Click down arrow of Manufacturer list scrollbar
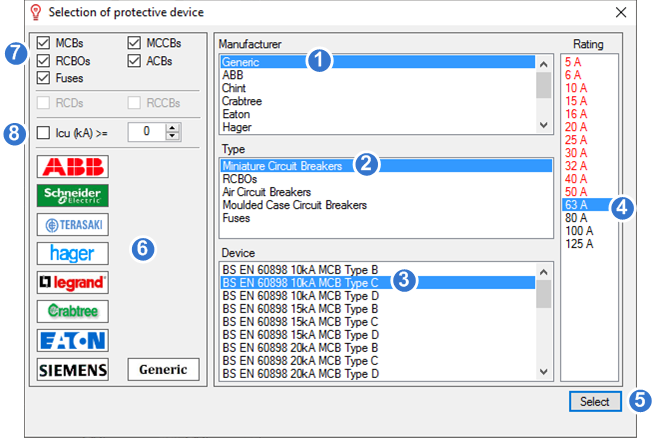Viewport: 654px width, 438px height. click(x=543, y=125)
